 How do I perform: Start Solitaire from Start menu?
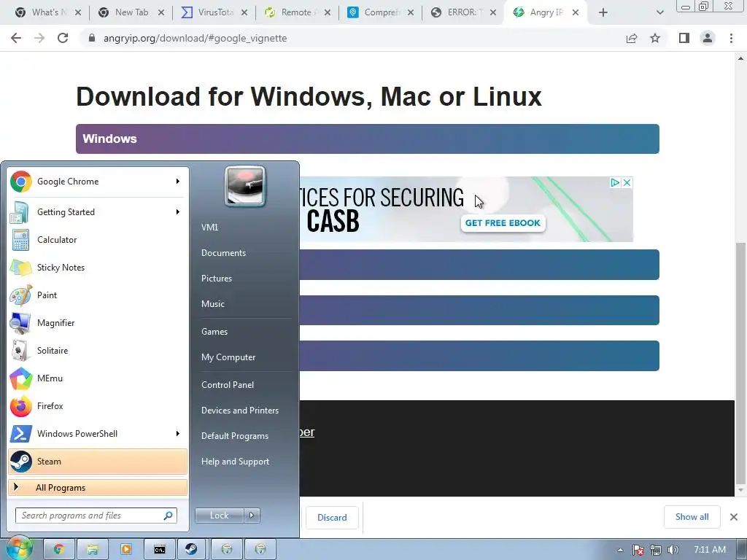tap(98, 350)
